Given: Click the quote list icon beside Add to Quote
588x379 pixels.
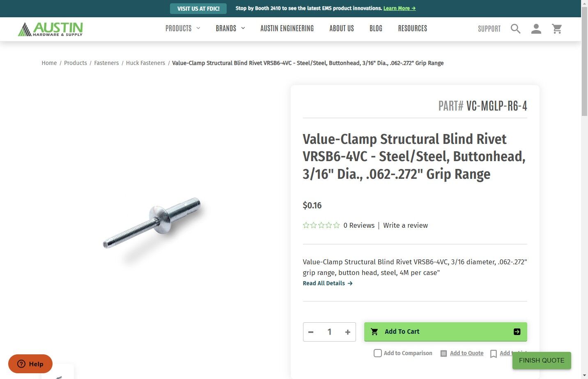Looking at the screenshot, I should tap(443, 354).
